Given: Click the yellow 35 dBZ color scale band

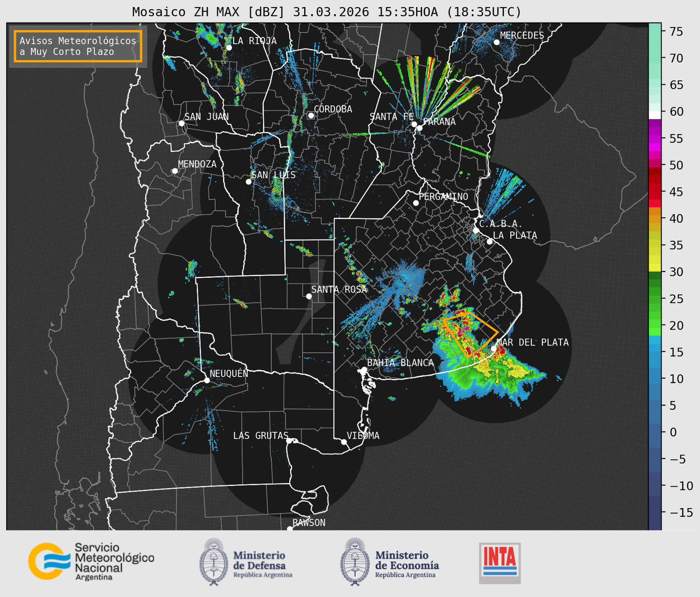Looking at the screenshot, I should click(x=655, y=245).
